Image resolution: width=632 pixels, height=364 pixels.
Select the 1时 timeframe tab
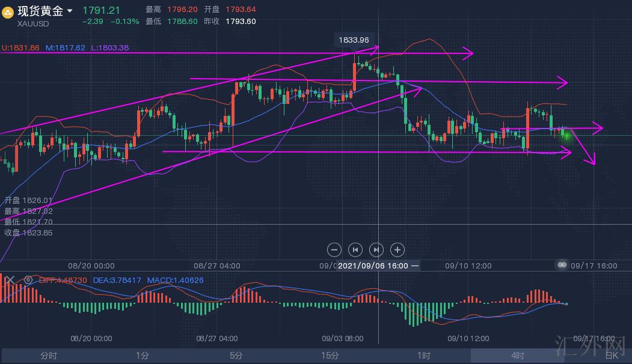[x=424, y=356]
